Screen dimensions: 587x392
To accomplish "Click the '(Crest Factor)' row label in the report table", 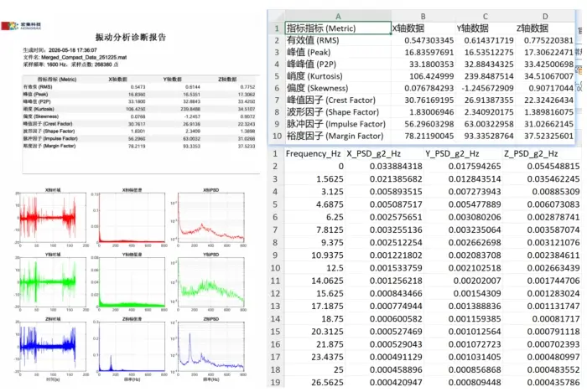I will 48,124.
